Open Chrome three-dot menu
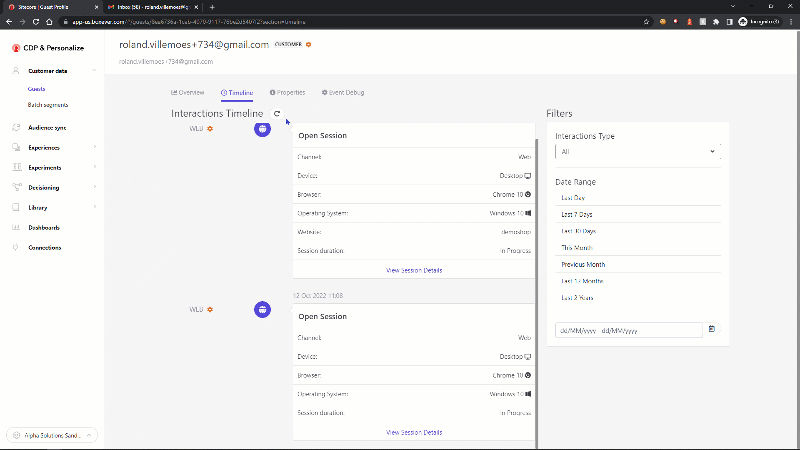The image size is (800, 450). (791, 22)
